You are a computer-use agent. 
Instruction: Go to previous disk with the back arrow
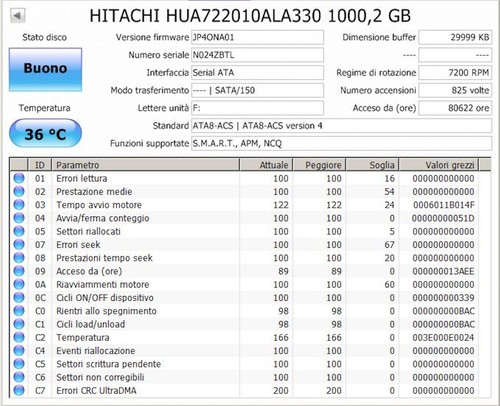coord(18,16)
